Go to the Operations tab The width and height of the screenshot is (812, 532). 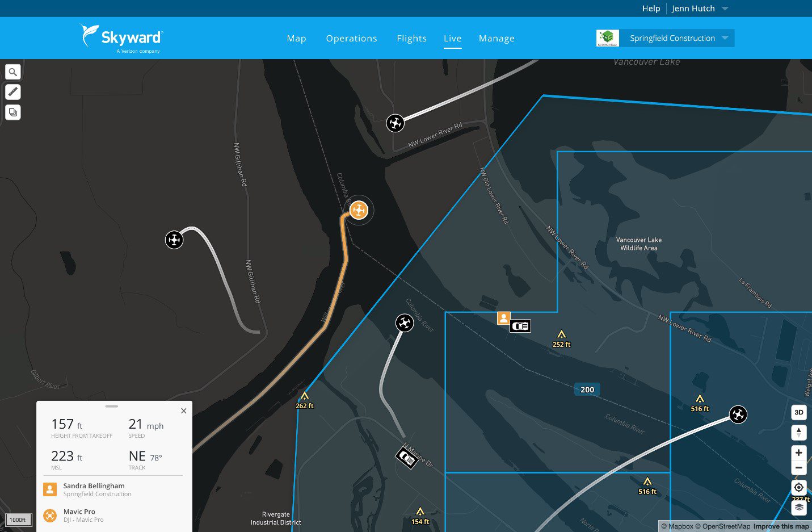(351, 39)
